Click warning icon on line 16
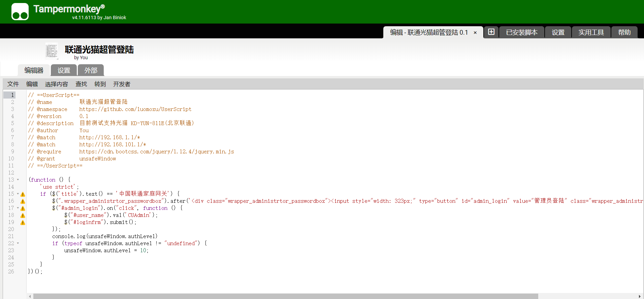This screenshot has width=644, height=299. point(23,201)
